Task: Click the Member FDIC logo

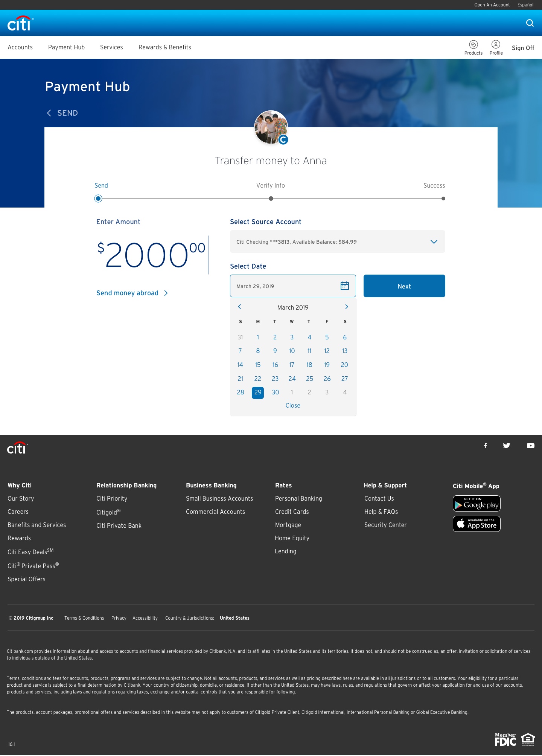Action: (x=505, y=739)
